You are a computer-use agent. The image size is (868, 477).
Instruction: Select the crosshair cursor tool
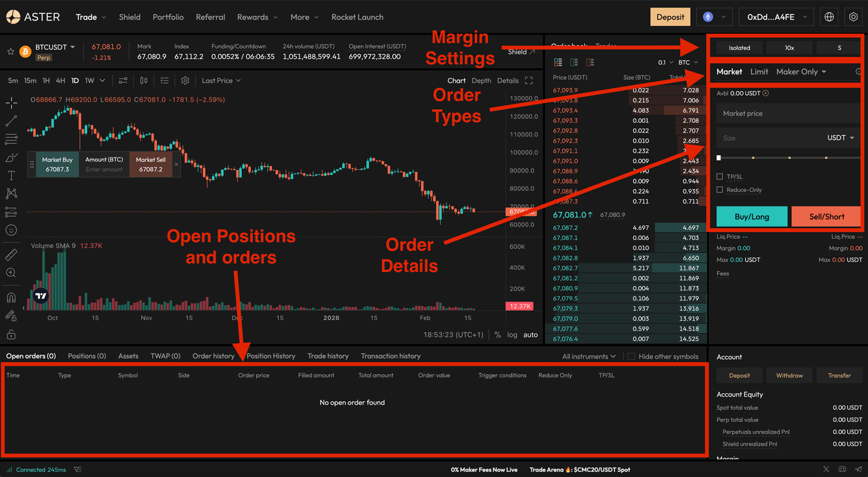(x=11, y=102)
